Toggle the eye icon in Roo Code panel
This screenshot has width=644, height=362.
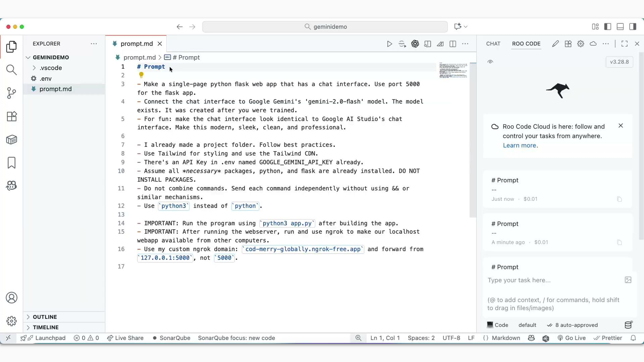click(x=490, y=62)
